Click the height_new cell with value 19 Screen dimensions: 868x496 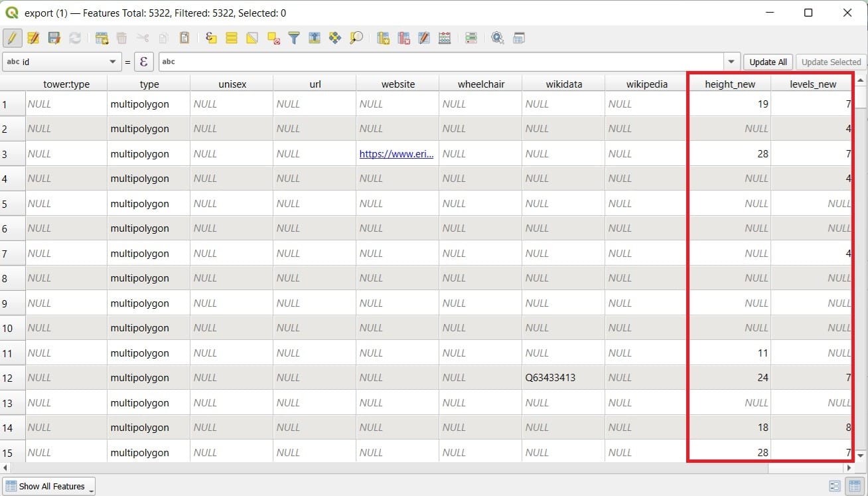tap(729, 104)
